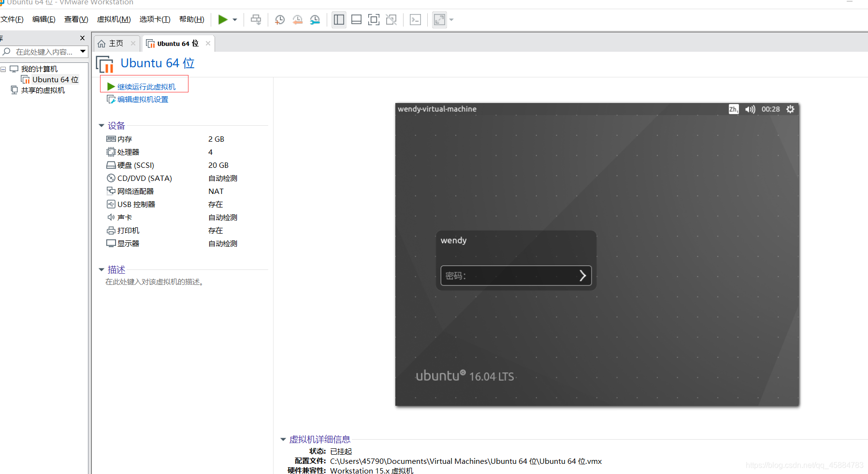Collapse the 设备 section
Image resolution: width=868 pixels, height=474 pixels.
point(101,126)
